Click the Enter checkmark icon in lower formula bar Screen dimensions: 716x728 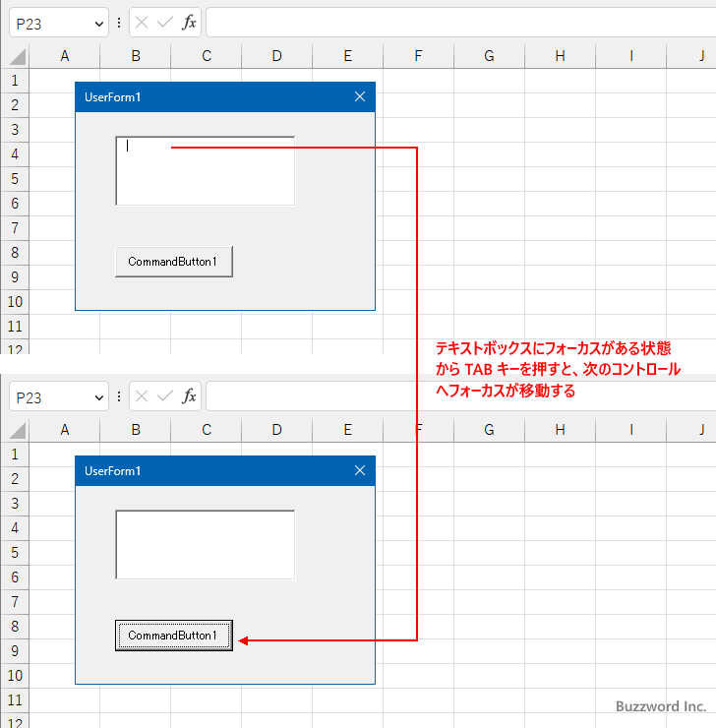pyautogui.click(x=164, y=396)
